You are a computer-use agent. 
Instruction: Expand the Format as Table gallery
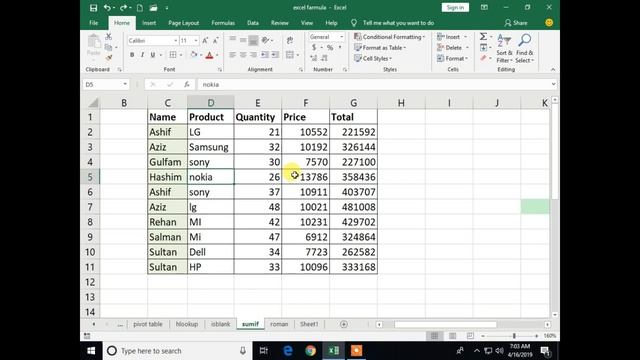pyautogui.click(x=380, y=48)
